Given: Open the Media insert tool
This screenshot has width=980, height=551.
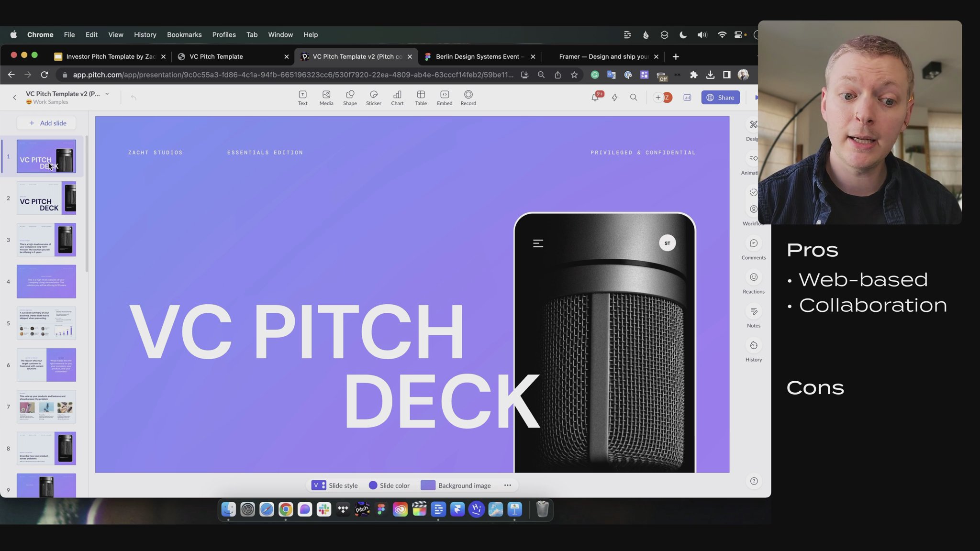Looking at the screenshot, I should coord(326,98).
